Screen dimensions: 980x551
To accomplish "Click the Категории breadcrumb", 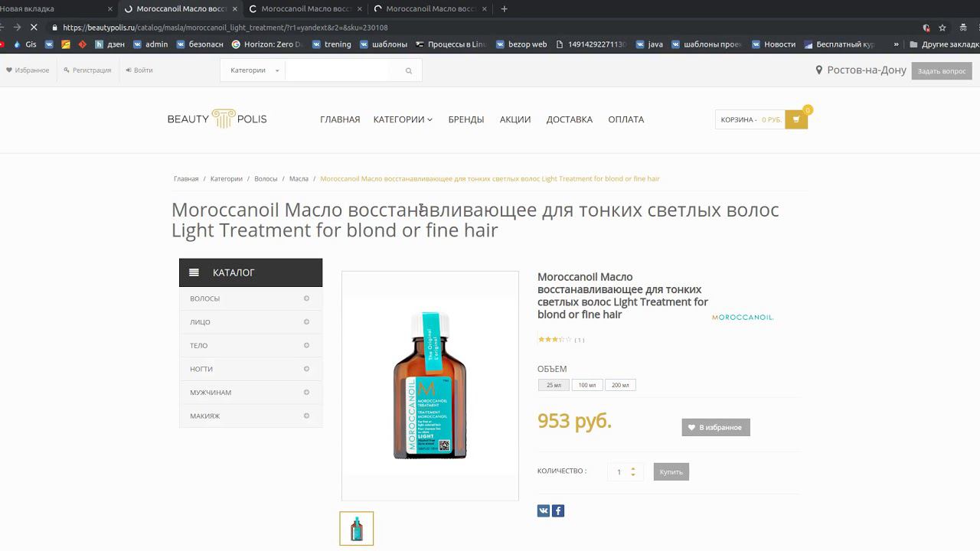I will coord(227,179).
